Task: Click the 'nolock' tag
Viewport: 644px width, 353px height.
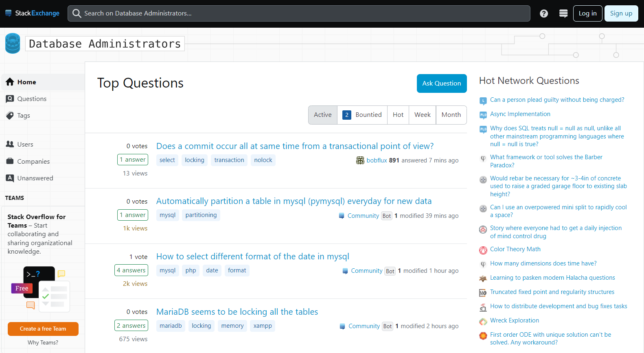Action: click(263, 160)
